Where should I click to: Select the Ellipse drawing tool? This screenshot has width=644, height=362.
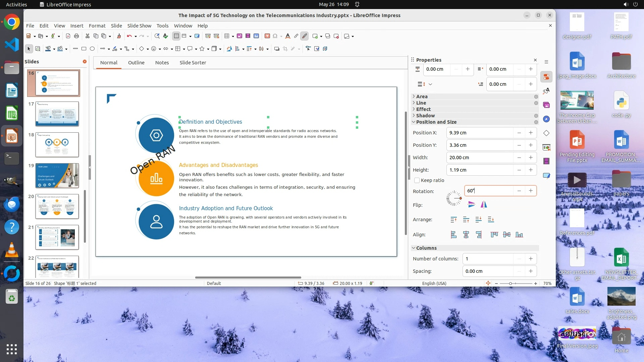tap(92, 49)
